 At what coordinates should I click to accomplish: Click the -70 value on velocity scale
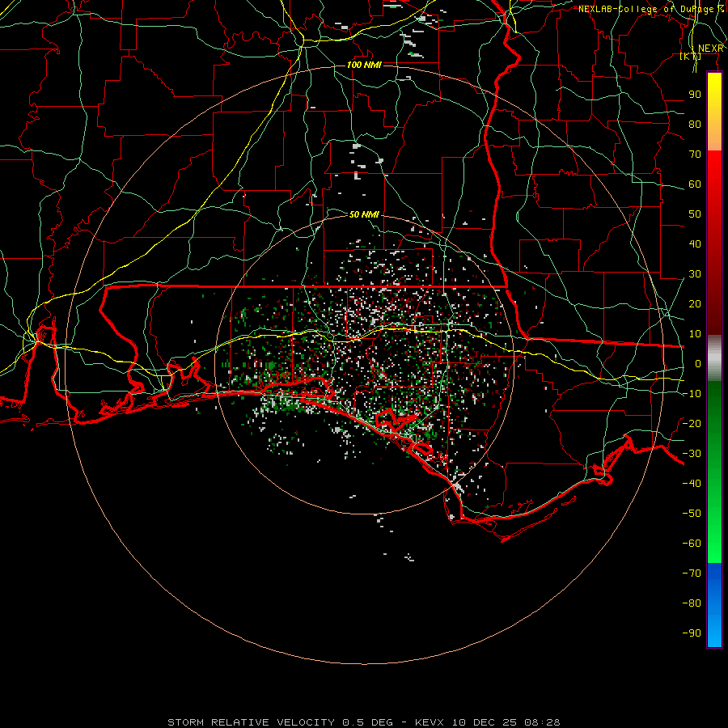coord(692,574)
